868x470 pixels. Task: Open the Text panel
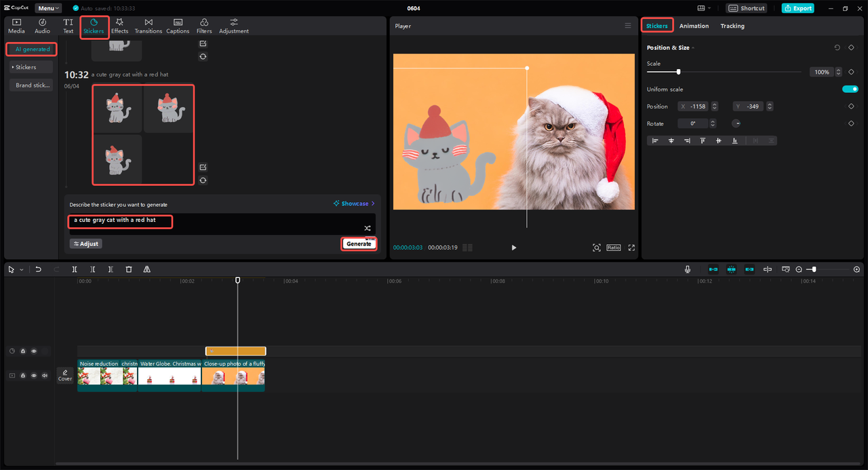click(68, 26)
